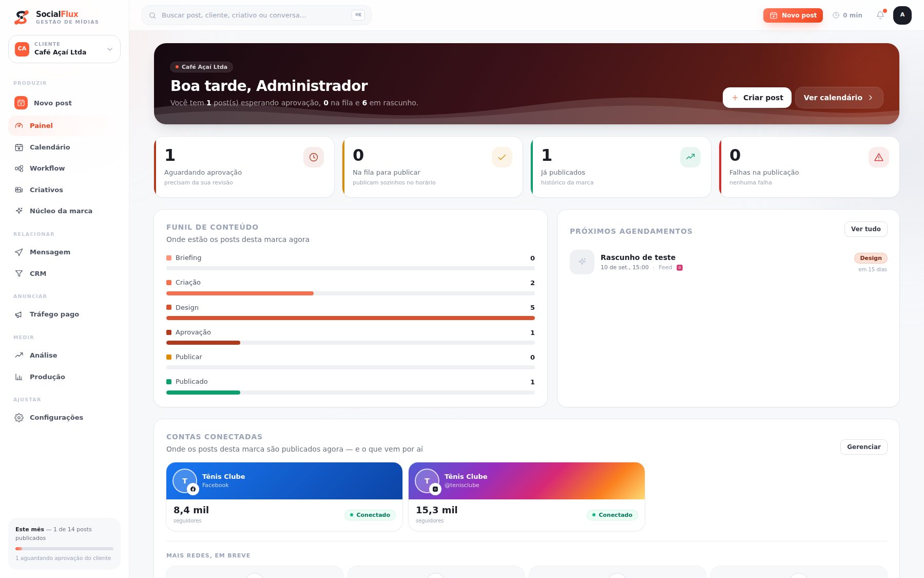Open the user avatar menu
Screen dimensions: 924x578
coord(902,15)
